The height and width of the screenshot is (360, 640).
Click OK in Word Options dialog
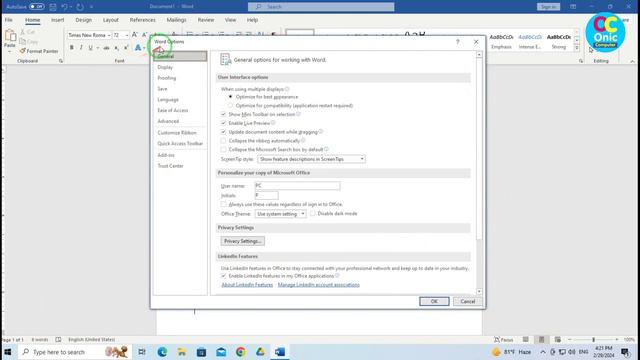[434, 301]
